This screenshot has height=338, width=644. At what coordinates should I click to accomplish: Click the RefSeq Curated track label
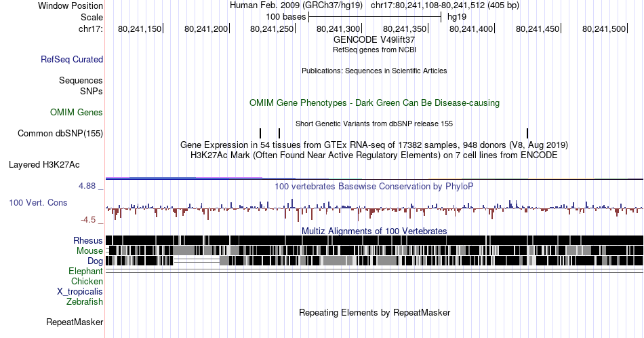72,59
